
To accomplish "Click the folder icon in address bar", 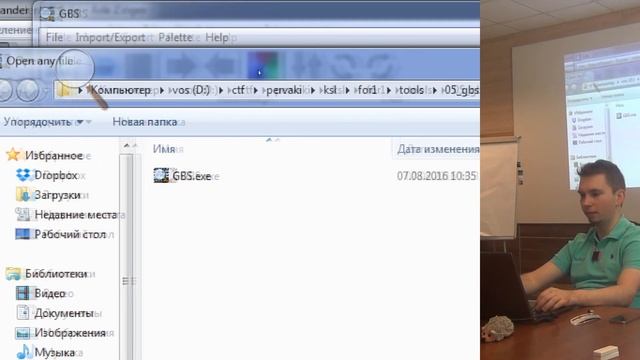I will pos(64,90).
